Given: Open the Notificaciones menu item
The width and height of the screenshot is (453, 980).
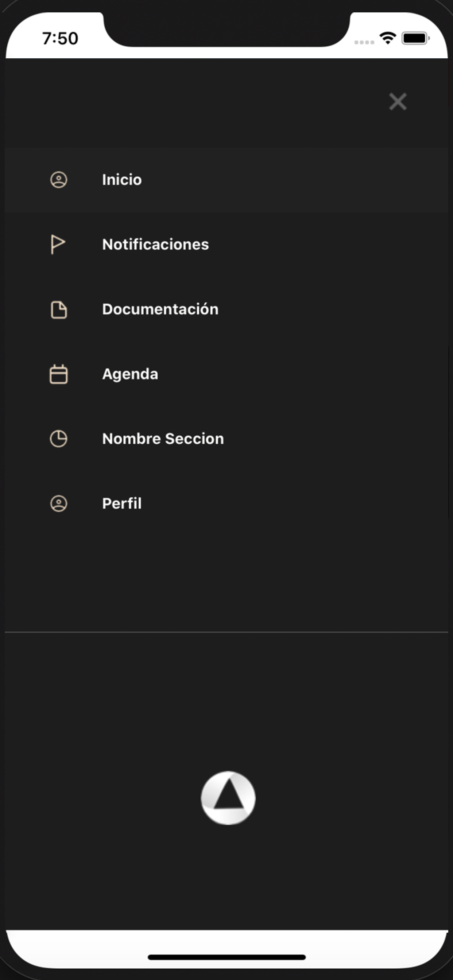Looking at the screenshot, I should (x=155, y=244).
